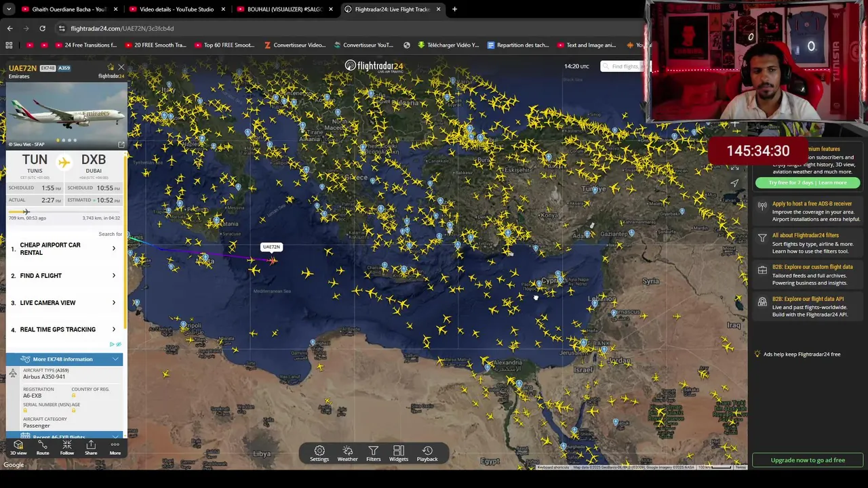Screen dimensions: 868x488
Task: Select the first photo carousel dot
Action: tap(59, 140)
